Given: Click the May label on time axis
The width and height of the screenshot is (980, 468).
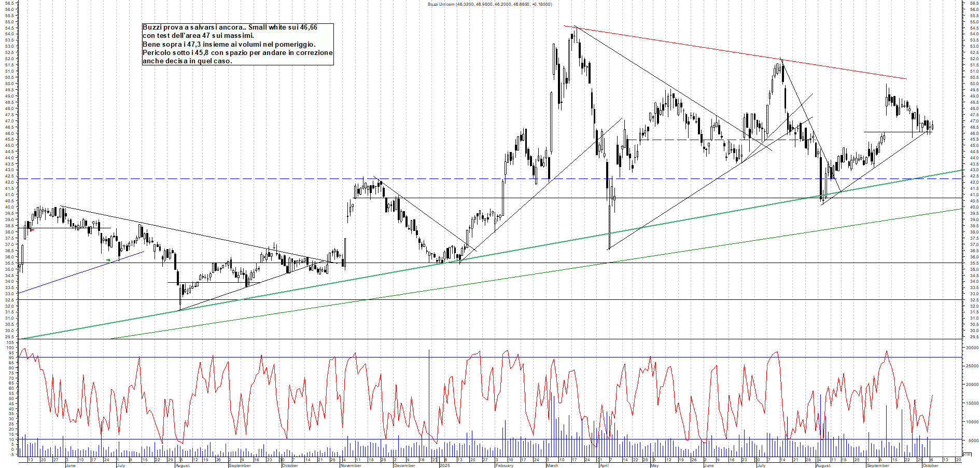Looking at the screenshot, I should pyautogui.click(x=654, y=465).
